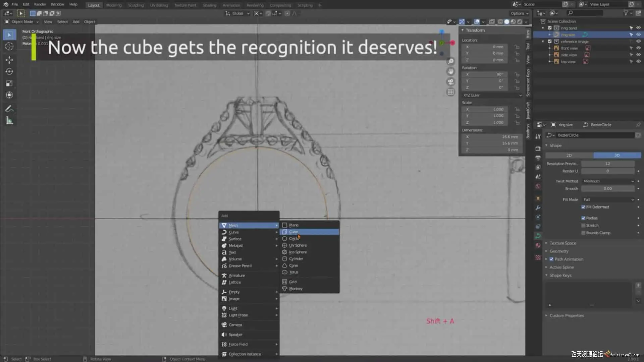Screen dimensions: 644x362
Task: Click the camera view icon in viewport
Action: click(x=451, y=82)
